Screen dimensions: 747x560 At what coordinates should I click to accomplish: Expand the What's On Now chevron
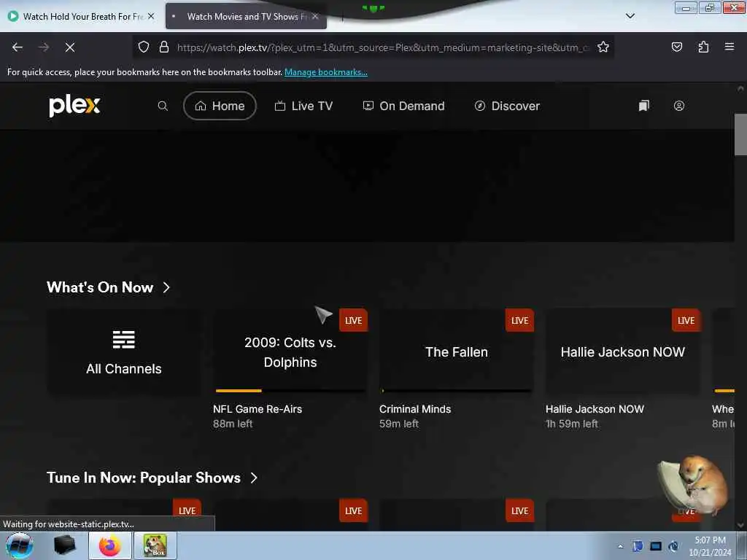[166, 287]
